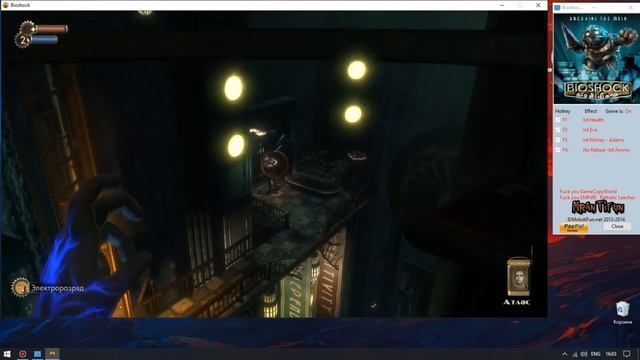
Task: Open the Recycle Bin desktop icon
Action: click(x=622, y=313)
